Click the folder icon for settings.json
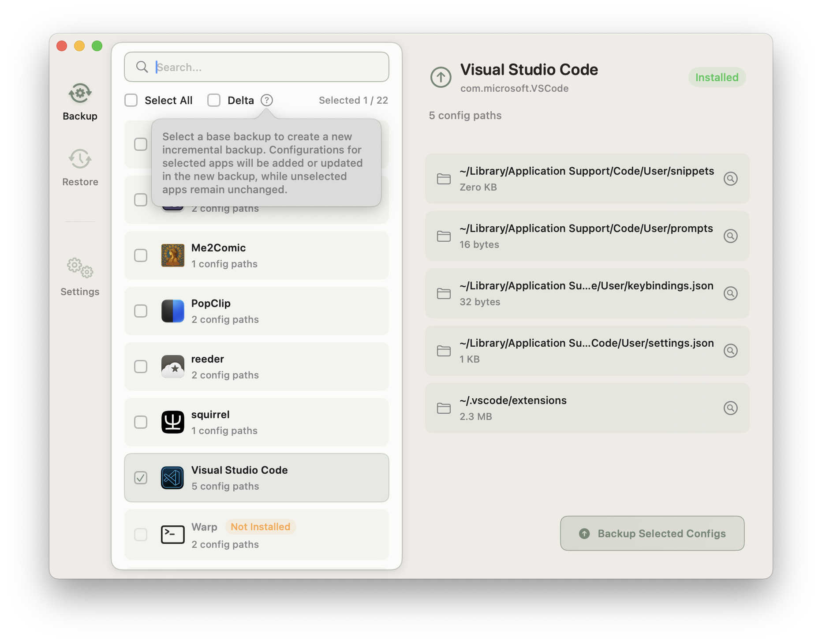 [444, 351]
